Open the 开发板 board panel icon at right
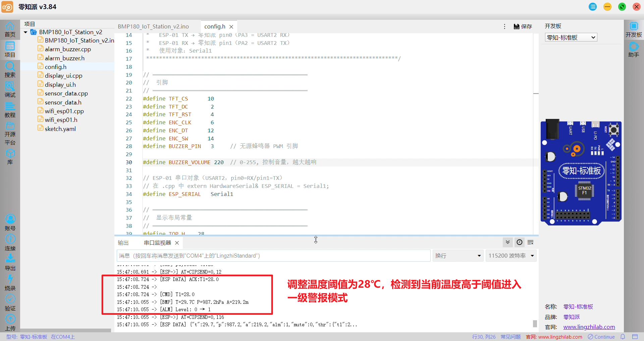The image size is (644, 341). pos(634,30)
